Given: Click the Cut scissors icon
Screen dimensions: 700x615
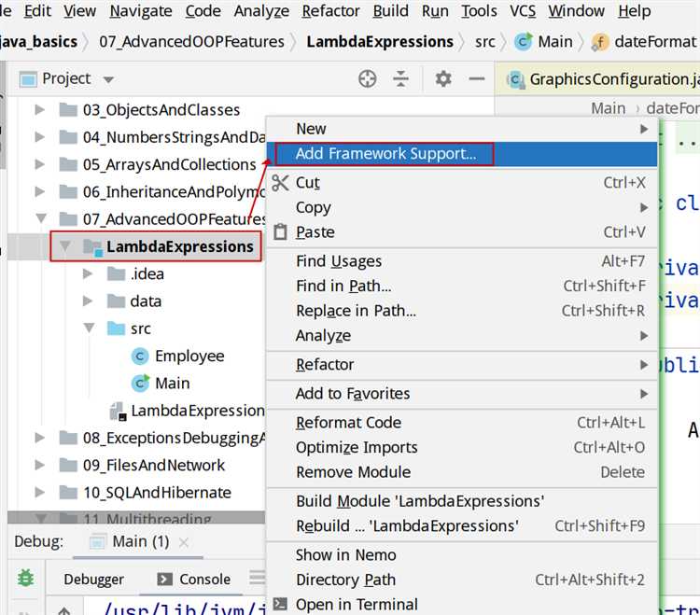Looking at the screenshot, I should [x=280, y=183].
